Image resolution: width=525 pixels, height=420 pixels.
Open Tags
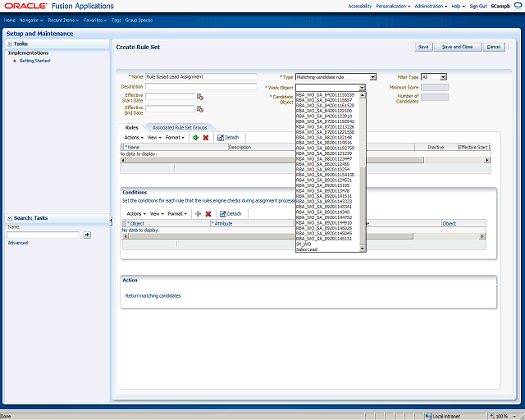(x=116, y=20)
